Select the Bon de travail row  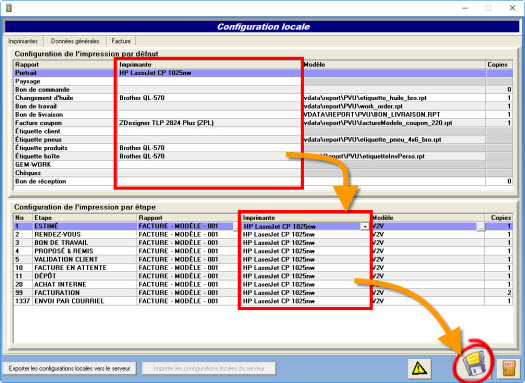[x=263, y=106]
